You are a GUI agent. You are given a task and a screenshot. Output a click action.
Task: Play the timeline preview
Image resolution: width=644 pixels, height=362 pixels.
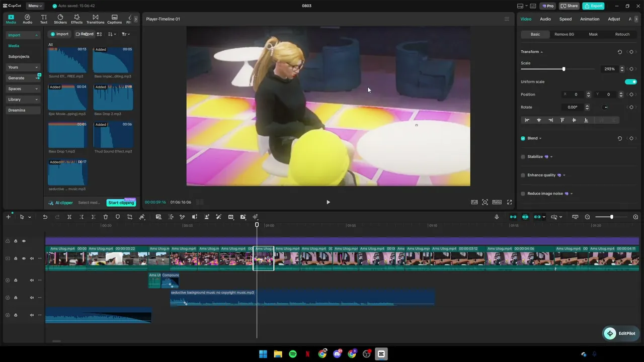coord(328,202)
